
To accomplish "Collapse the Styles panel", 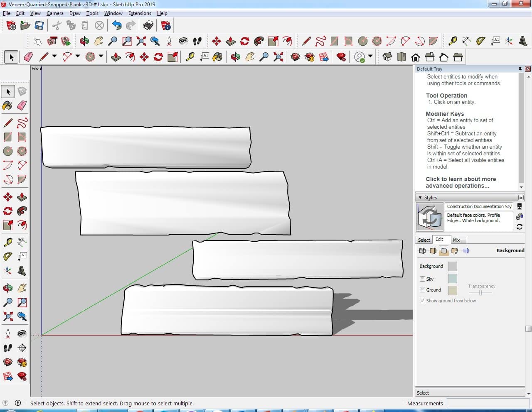I will click(420, 198).
